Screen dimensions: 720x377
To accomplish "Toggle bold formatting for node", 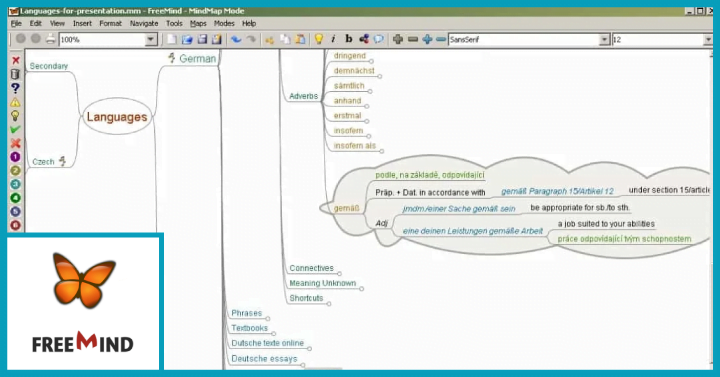I will click(x=349, y=39).
